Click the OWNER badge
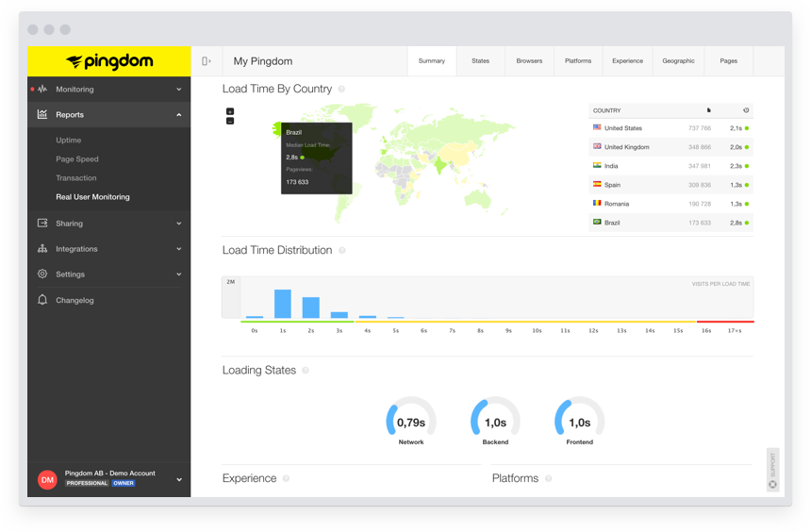 click(x=124, y=483)
